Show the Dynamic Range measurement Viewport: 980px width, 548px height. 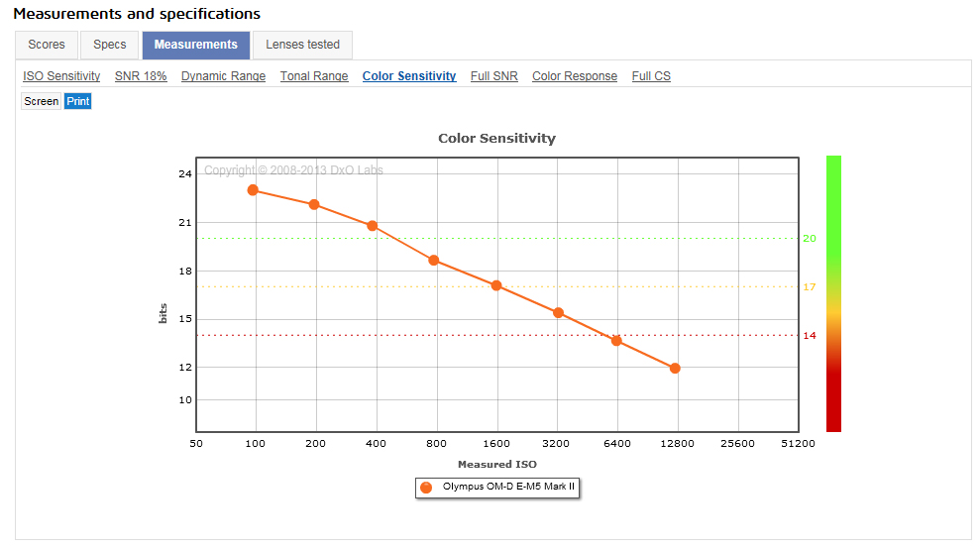point(223,76)
